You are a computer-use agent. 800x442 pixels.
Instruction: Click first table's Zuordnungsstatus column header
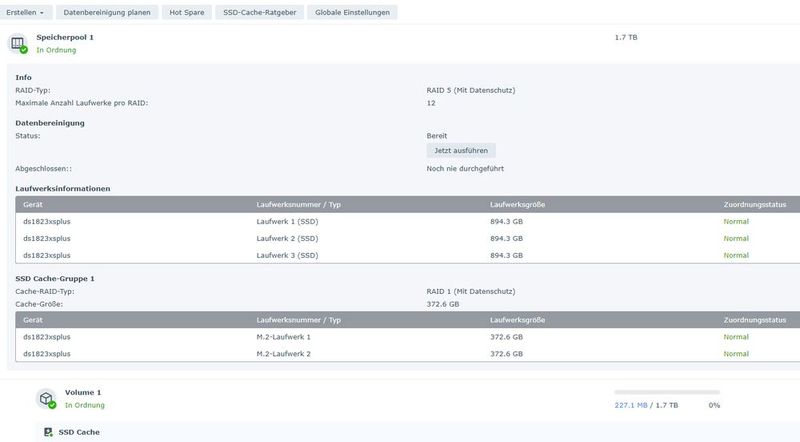pyautogui.click(x=755, y=205)
